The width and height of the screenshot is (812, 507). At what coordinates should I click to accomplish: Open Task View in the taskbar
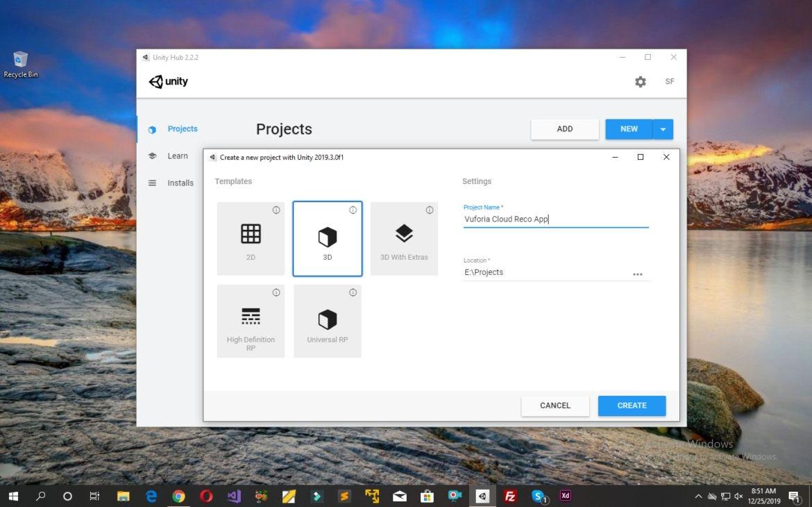94,496
